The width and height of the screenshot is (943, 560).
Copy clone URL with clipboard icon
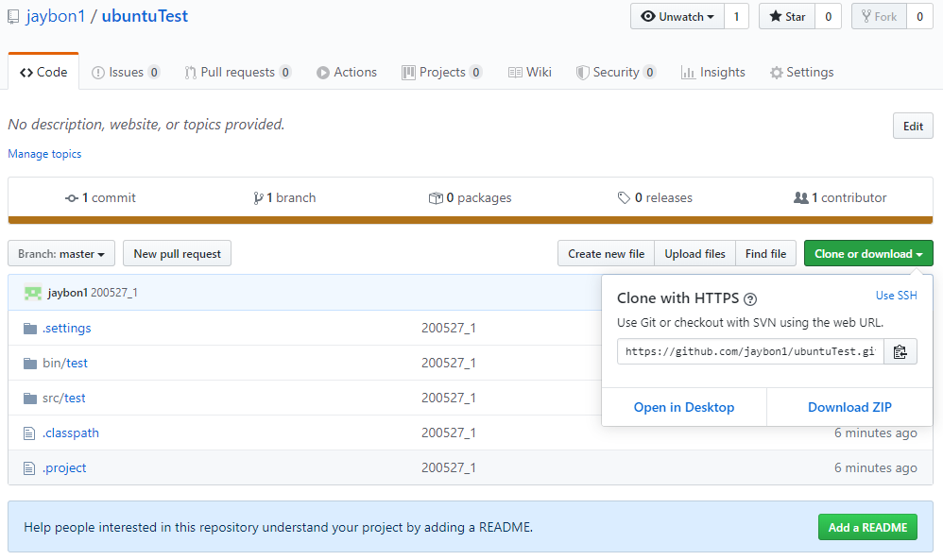click(900, 351)
